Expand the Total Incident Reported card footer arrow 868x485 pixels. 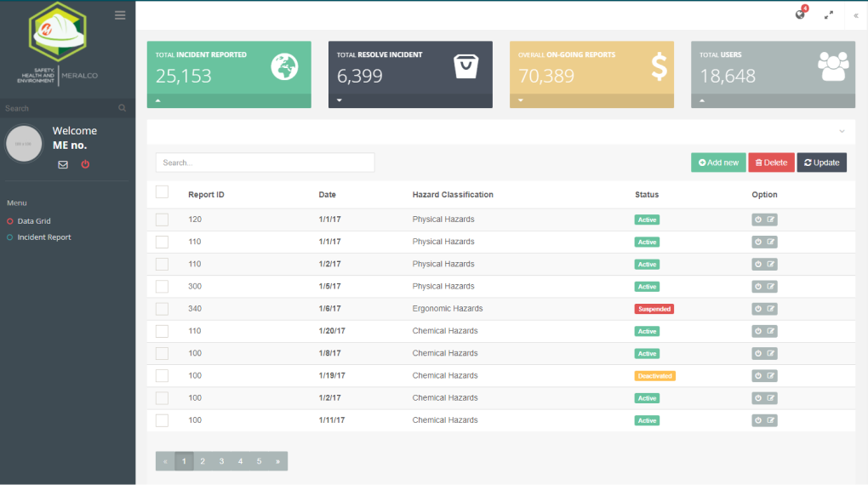click(157, 100)
